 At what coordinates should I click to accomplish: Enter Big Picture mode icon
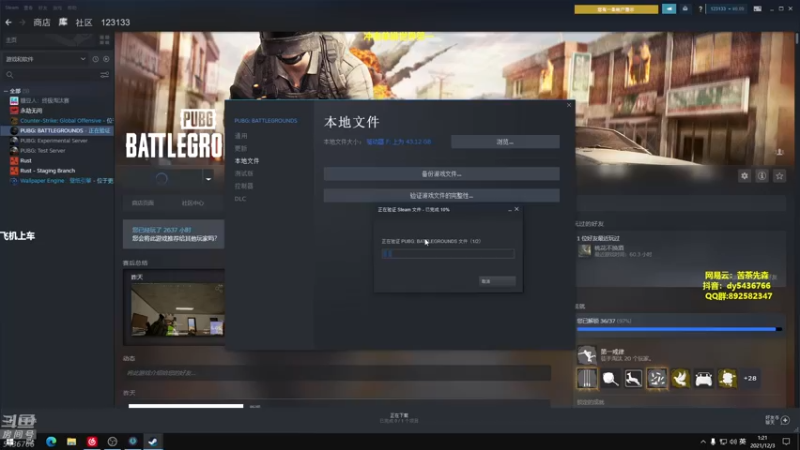click(x=758, y=9)
